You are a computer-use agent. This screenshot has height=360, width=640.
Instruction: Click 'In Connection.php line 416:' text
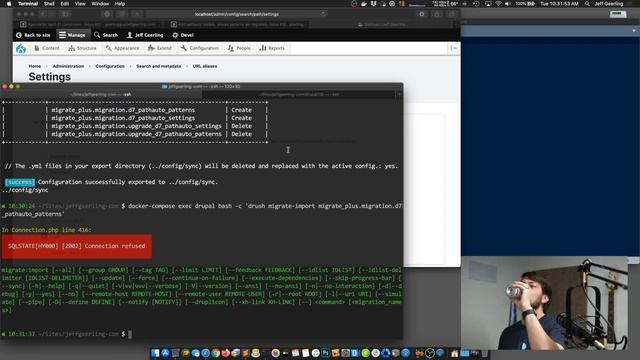point(46,230)
